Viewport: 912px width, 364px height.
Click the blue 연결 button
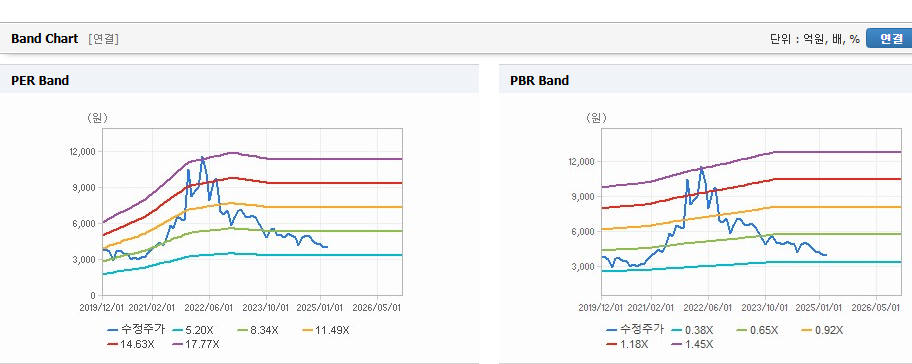889,38
